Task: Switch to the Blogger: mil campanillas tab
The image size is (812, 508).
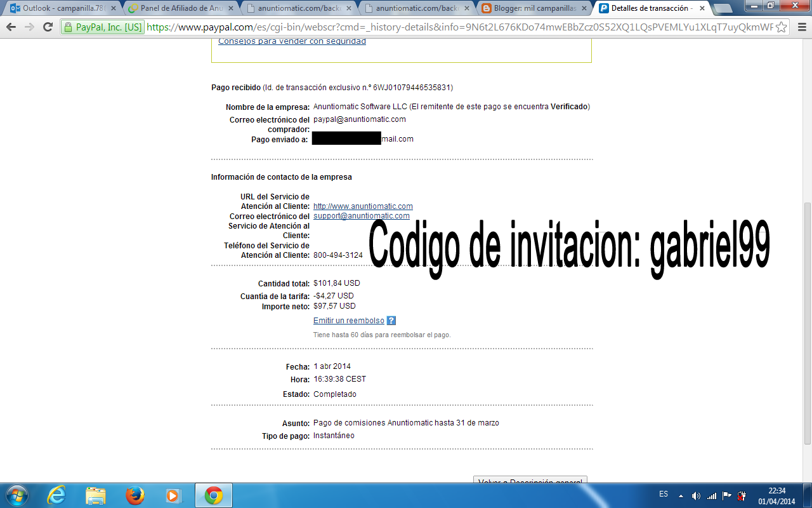Action: click(535, 8)
